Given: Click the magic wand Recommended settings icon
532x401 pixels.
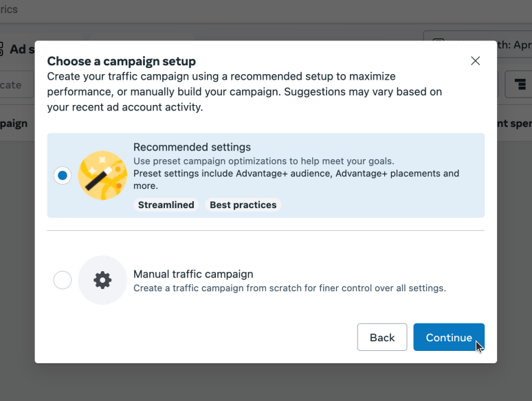Looking at the screenshot, I should tap(102, 175).
